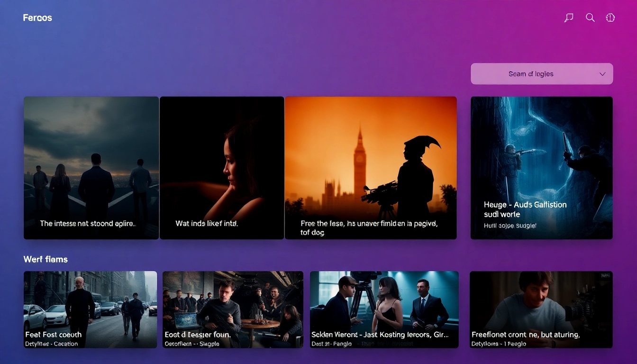The height and width of the screenshot is (364, 637).
Task: Open the "Seam of logies" dropdown
Action: [531, 74]
